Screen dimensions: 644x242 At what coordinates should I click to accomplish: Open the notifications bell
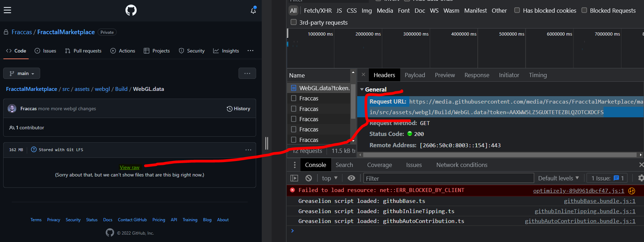point(253,10)
